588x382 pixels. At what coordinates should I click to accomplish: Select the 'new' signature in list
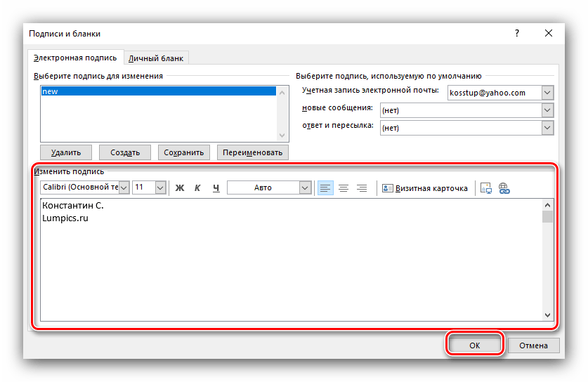pos(158,91)
